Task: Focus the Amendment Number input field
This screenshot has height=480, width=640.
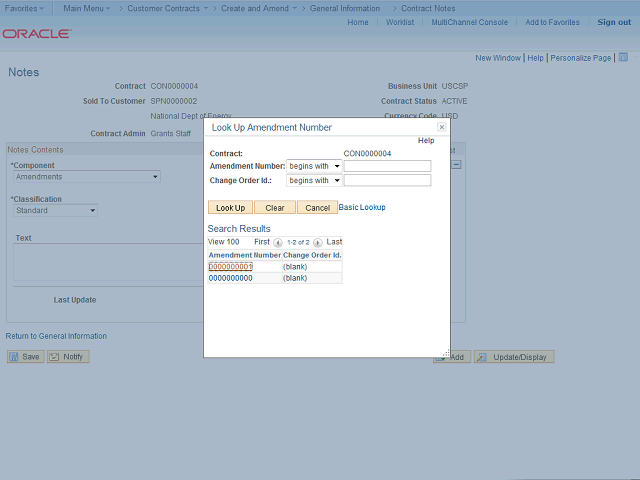Action: click(387, 166)
